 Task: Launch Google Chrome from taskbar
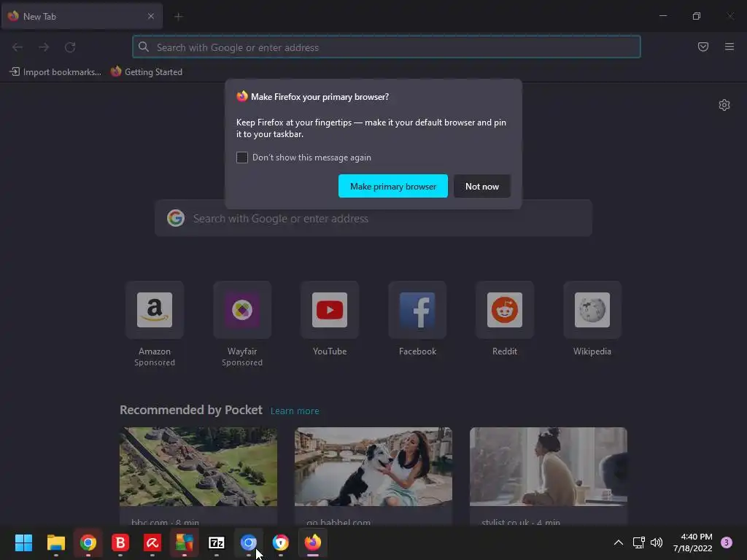pyautogui.click(x=88, y=542)
